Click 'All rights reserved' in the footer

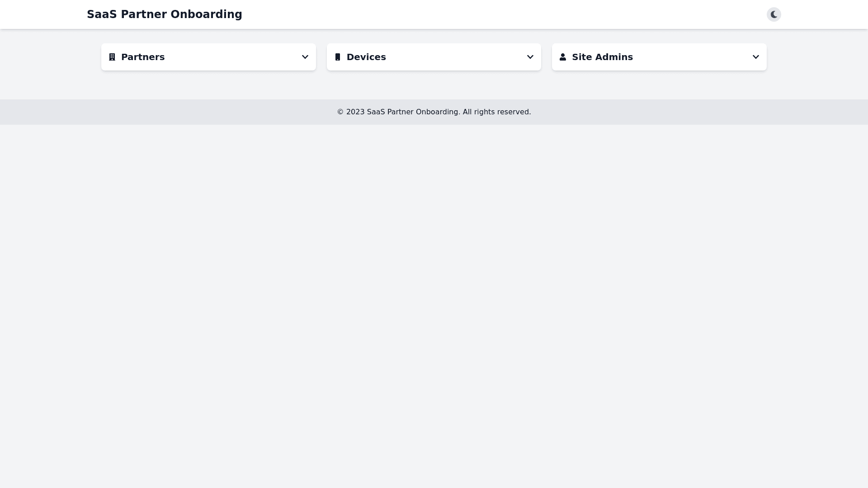496,112
